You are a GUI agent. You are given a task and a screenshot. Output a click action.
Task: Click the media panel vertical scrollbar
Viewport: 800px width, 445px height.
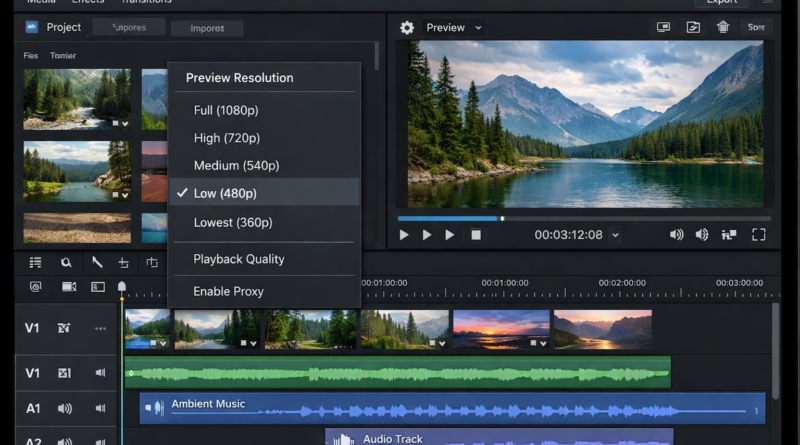click(377, 56)
